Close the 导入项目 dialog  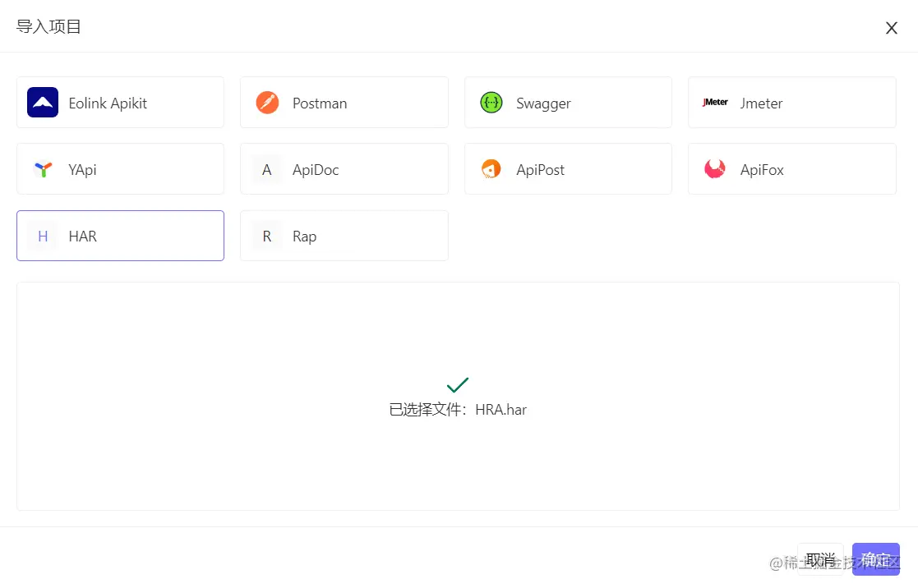click(891, 27)
